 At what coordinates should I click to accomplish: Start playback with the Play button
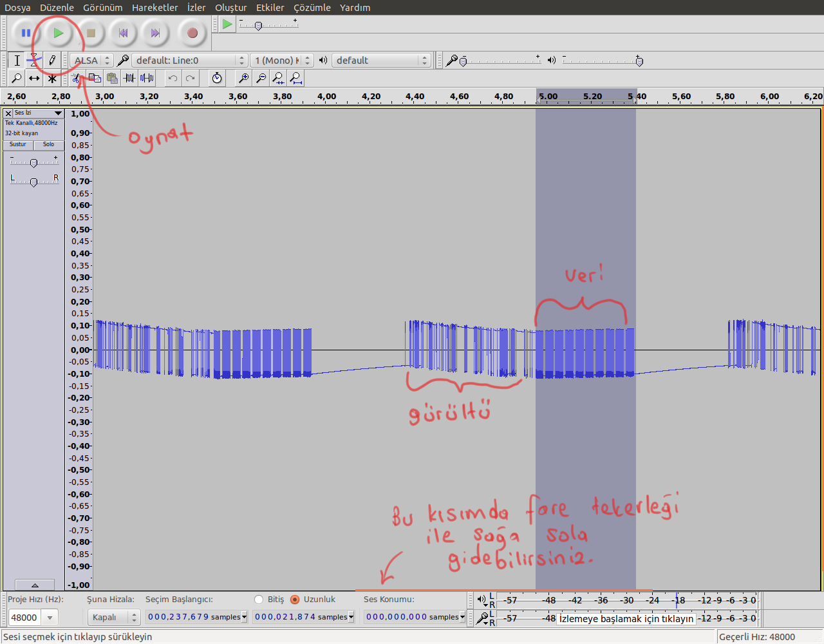coord(59,33)
